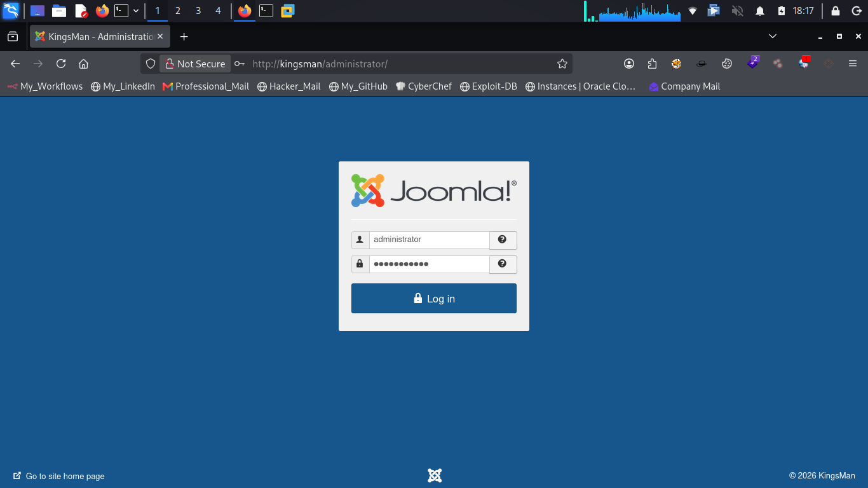Switch to workspace 4
868x488 pixels.
(x=219, y=11)
